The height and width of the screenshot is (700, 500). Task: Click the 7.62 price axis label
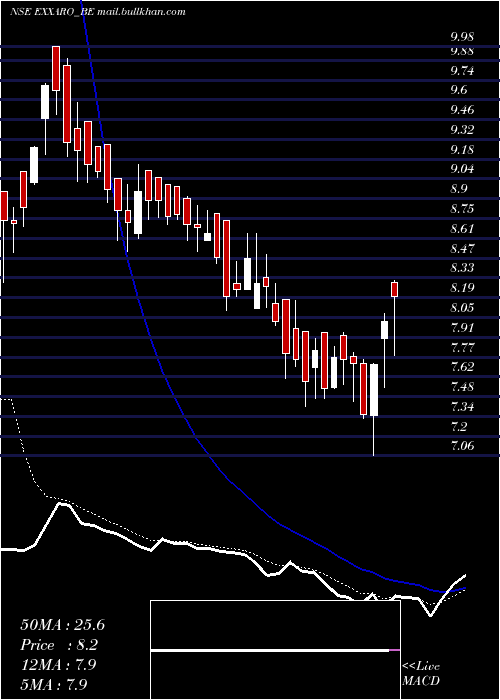[x=462, y=367]
